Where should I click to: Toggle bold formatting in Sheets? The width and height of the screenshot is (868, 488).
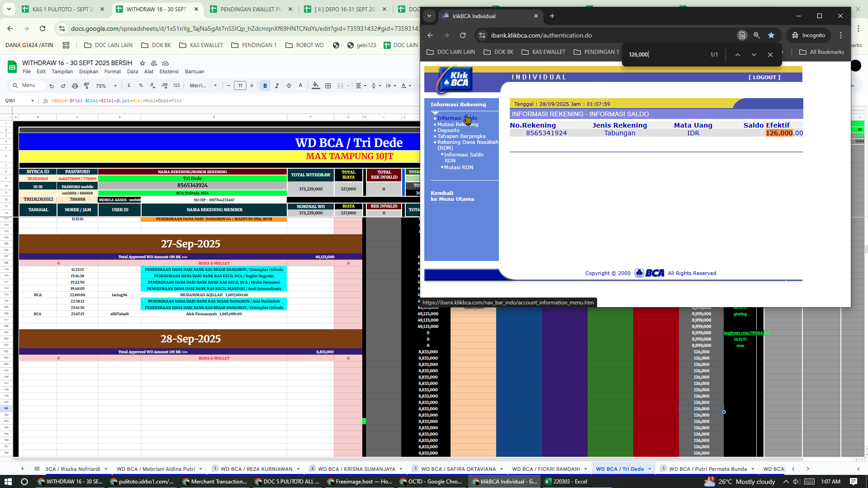[265, 85]
